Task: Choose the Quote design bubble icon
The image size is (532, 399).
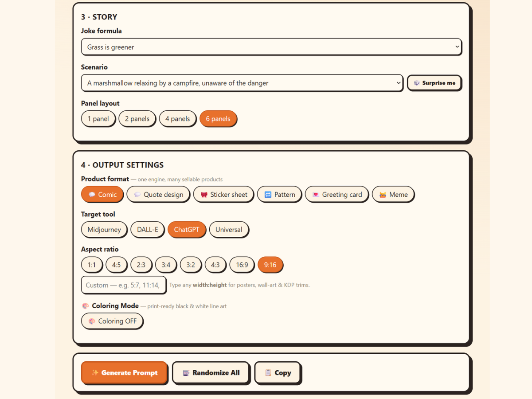Action: point(137,195)
